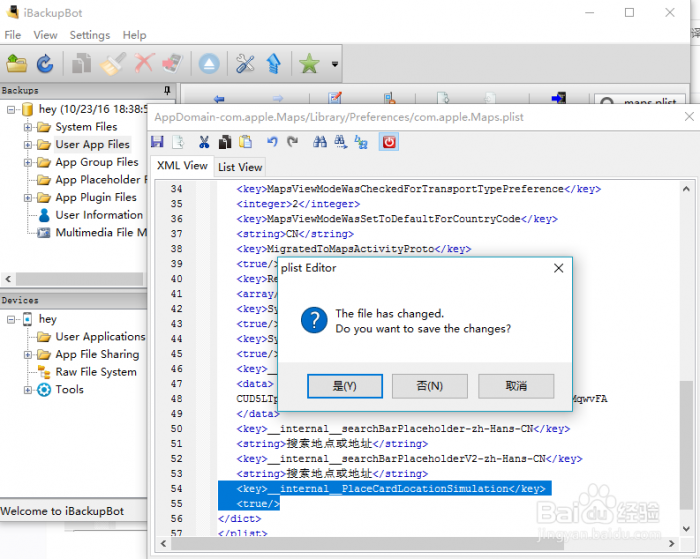This screenshot has width=700, height=559.
Task: Open the Help menu
Action: pyautogui.click(x=134, y=35)
